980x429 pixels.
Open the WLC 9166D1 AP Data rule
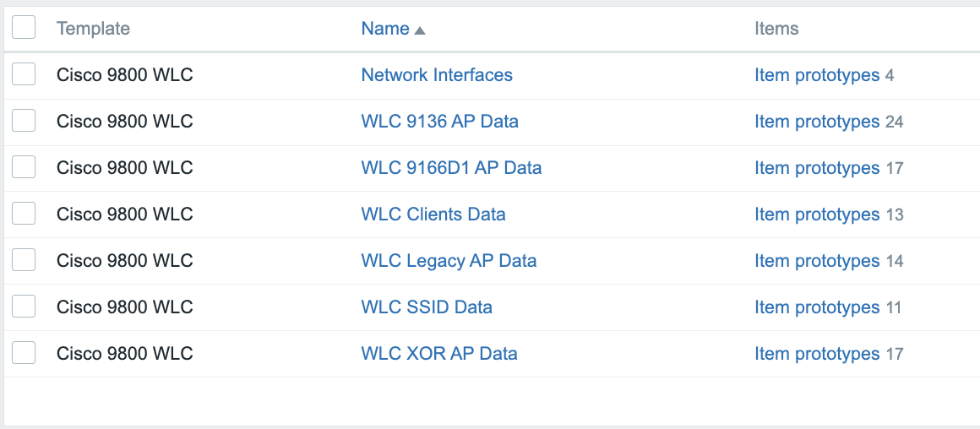451,168
